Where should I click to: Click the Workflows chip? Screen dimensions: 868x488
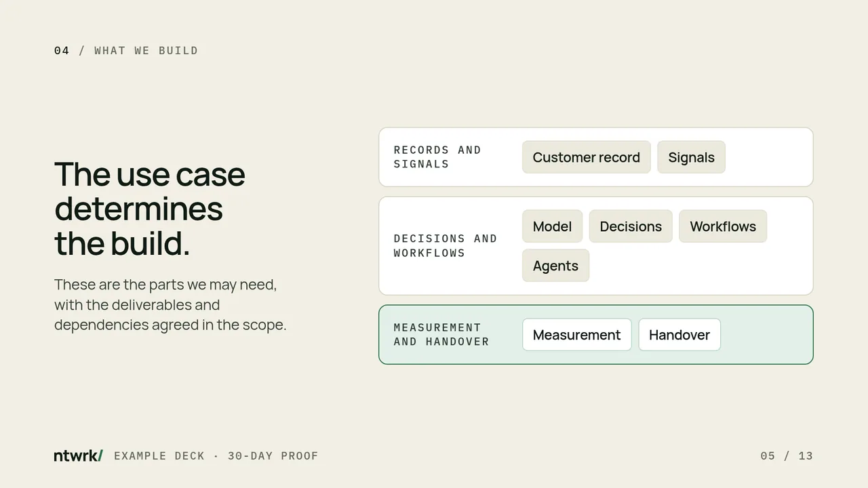[723, 226]
